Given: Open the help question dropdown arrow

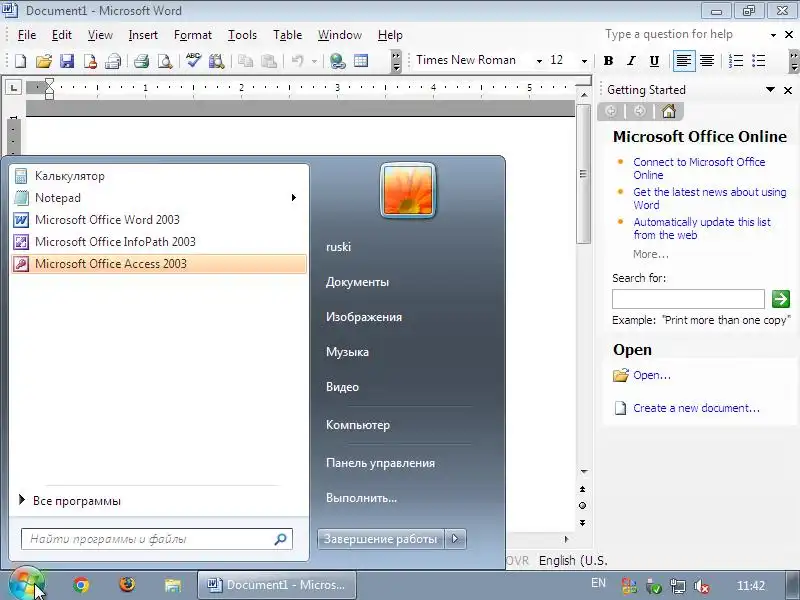Looking at the screenshot, I should click(x=773, y=35).
